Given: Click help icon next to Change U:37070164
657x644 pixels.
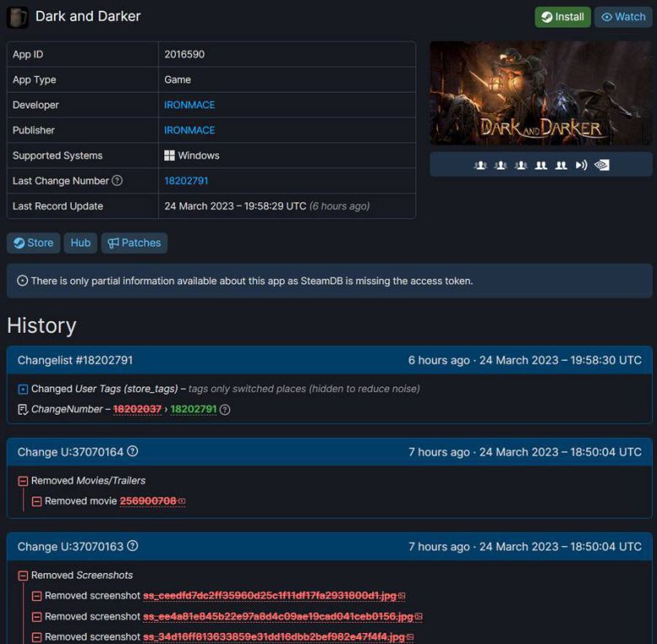Looking at the screenshot, I should pyautogui.click(x=132, y=452).
